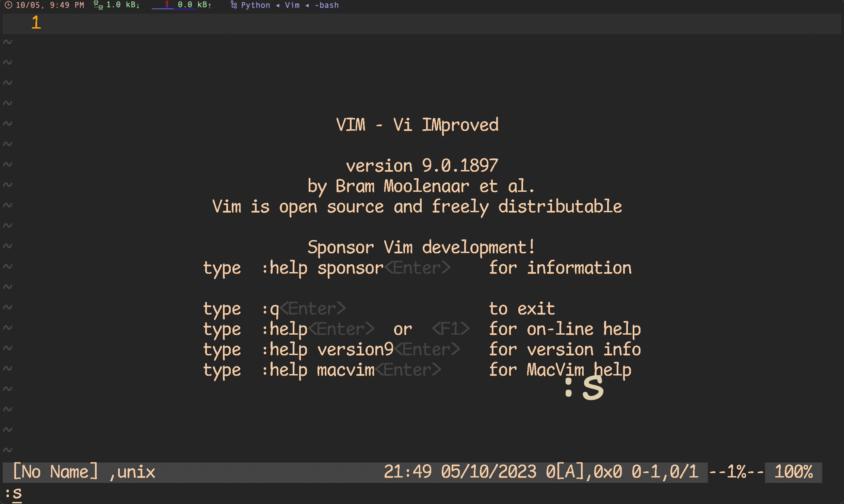
Task: Click the bash shell indicator icon
Action: [x=329, y=5]
